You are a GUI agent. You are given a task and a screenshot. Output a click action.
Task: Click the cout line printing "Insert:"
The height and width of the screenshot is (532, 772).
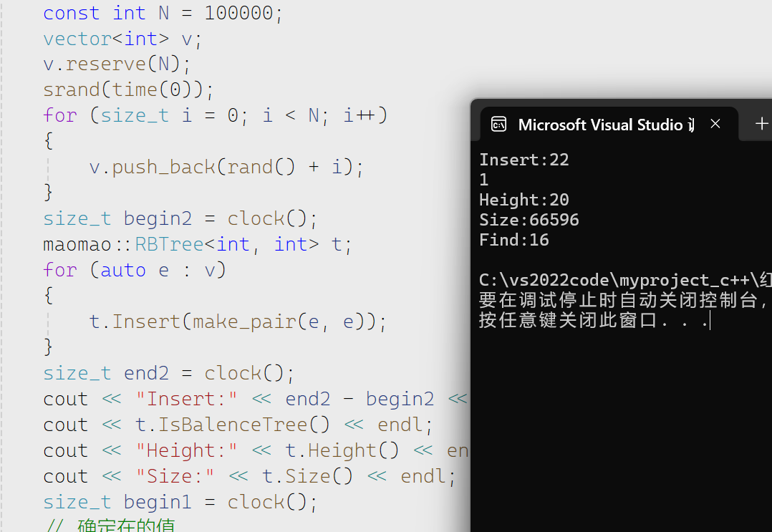(x=256, y=399)
